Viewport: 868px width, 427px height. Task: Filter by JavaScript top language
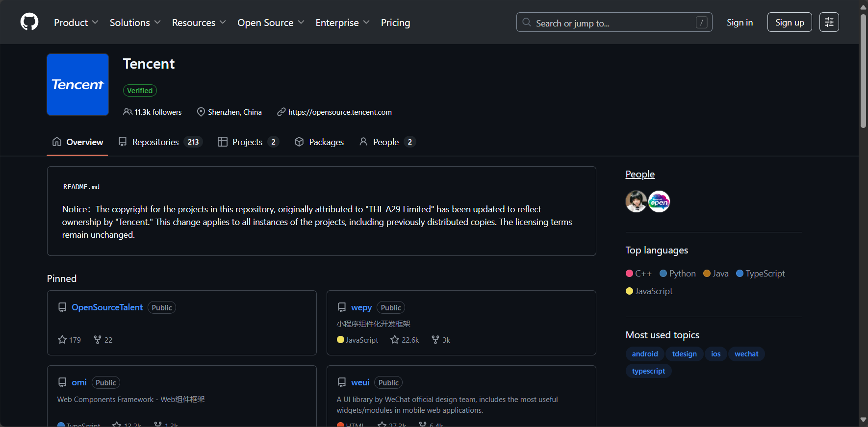point(649,291)
